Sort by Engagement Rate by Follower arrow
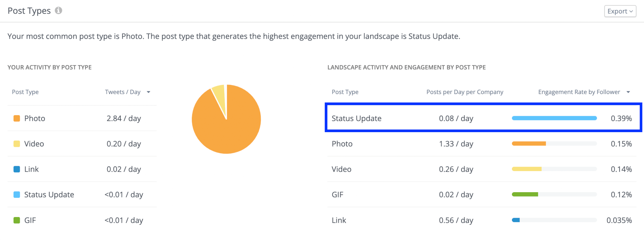Image resolution: width=644 pixels, height=240 pixels. coord(628,92)
